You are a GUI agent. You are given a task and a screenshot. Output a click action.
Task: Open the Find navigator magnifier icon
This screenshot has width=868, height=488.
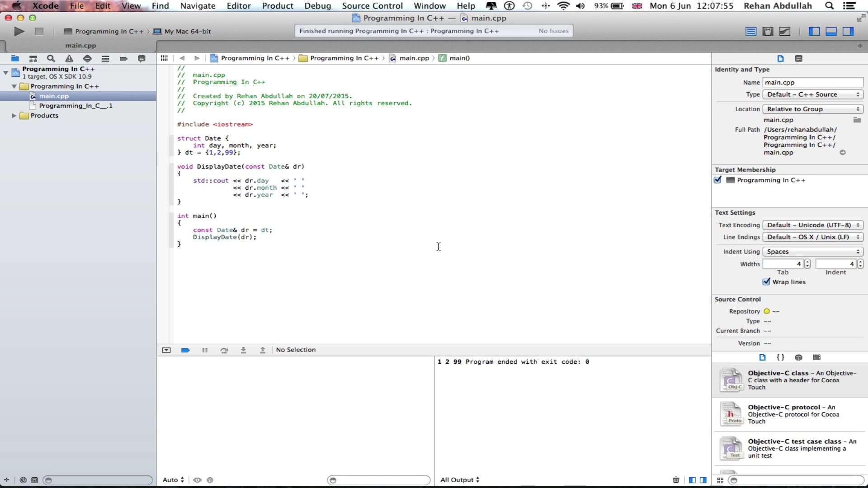point(51,58)
